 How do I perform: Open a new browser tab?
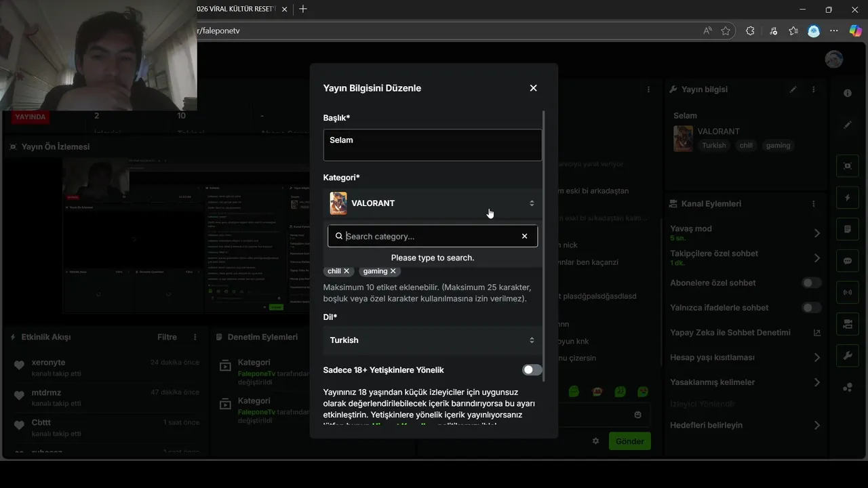tap(303, 9)
